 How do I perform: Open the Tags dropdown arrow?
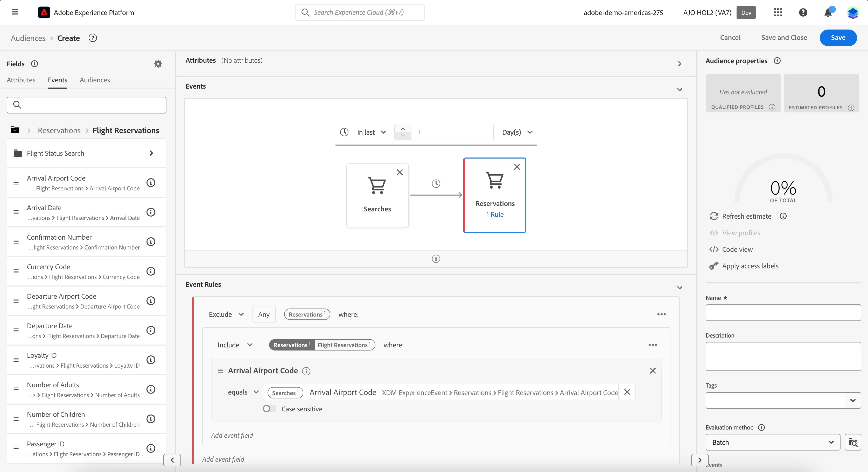click(852, 400)
